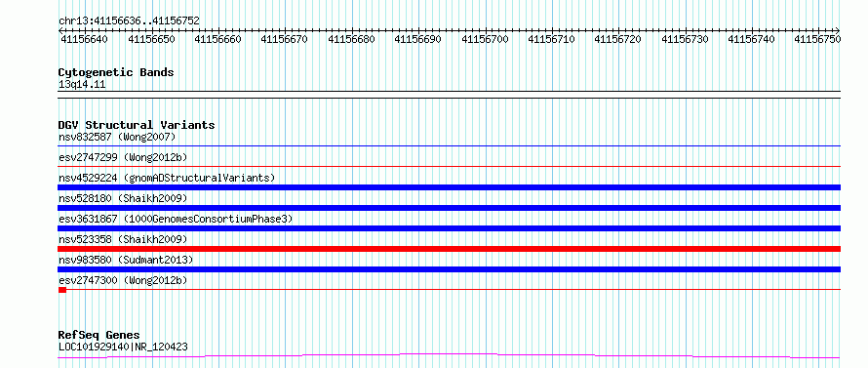Click the thick blue nsv528180 variant bar
This screenshot has width=868, height=368.
449,208
